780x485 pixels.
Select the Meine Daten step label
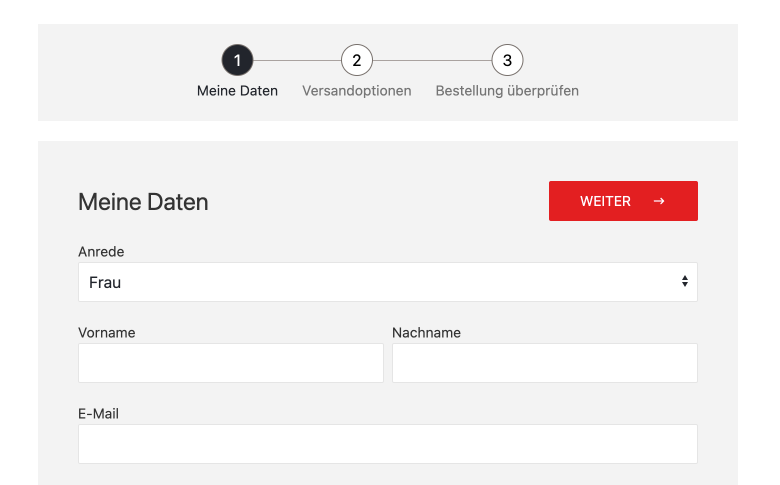237,91
